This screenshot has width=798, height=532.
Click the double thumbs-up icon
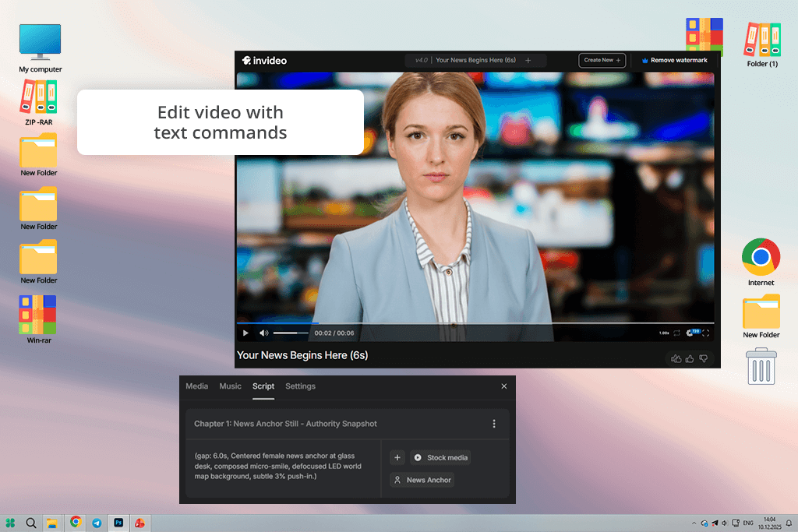click(676, 358)
